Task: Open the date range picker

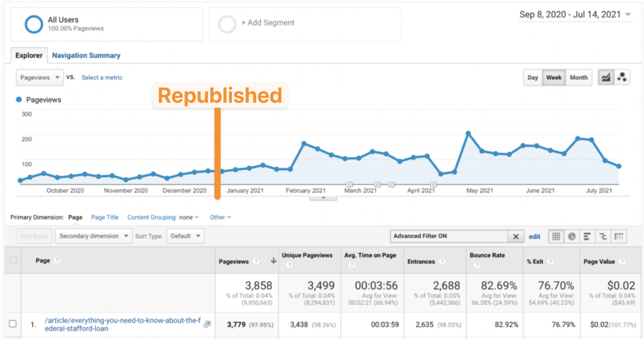Action: (575, 15)
